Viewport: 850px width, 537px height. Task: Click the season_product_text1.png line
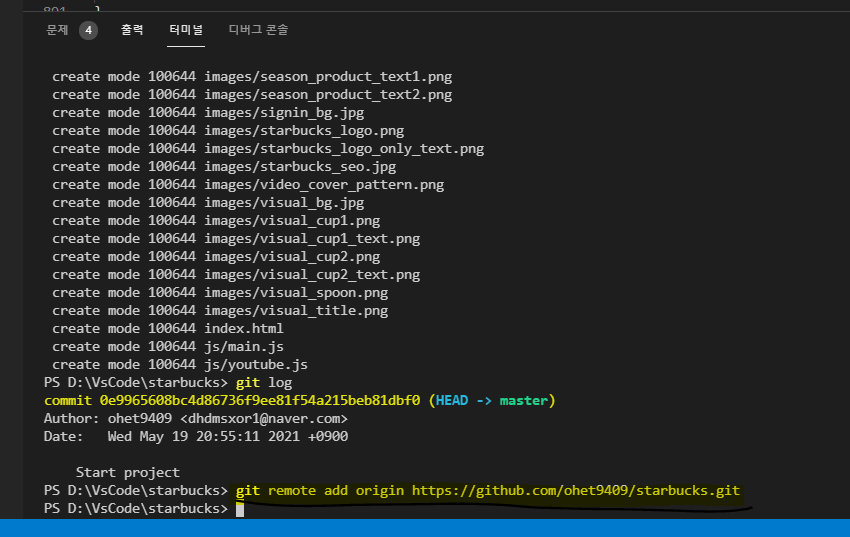252,77
